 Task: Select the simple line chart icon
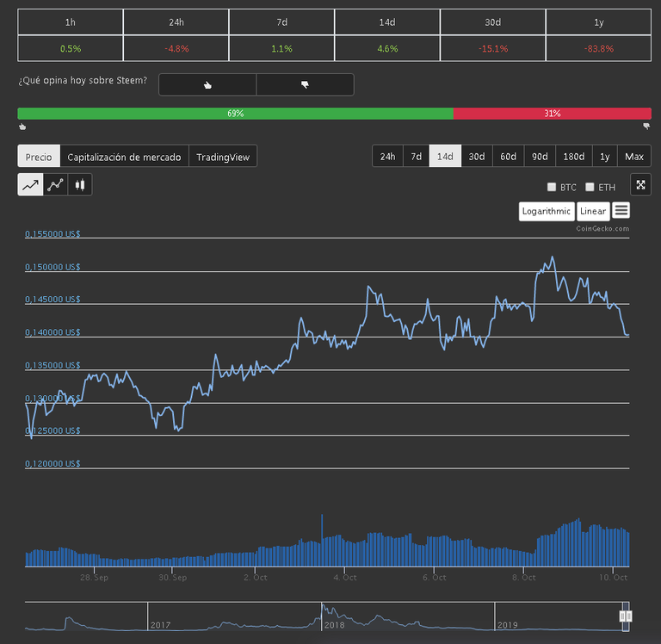[30, 185]
